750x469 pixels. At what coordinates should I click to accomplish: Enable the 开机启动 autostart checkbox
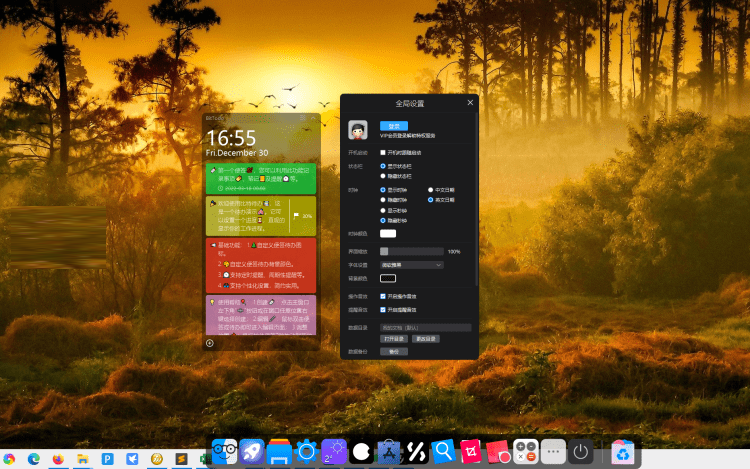(383, 153)
